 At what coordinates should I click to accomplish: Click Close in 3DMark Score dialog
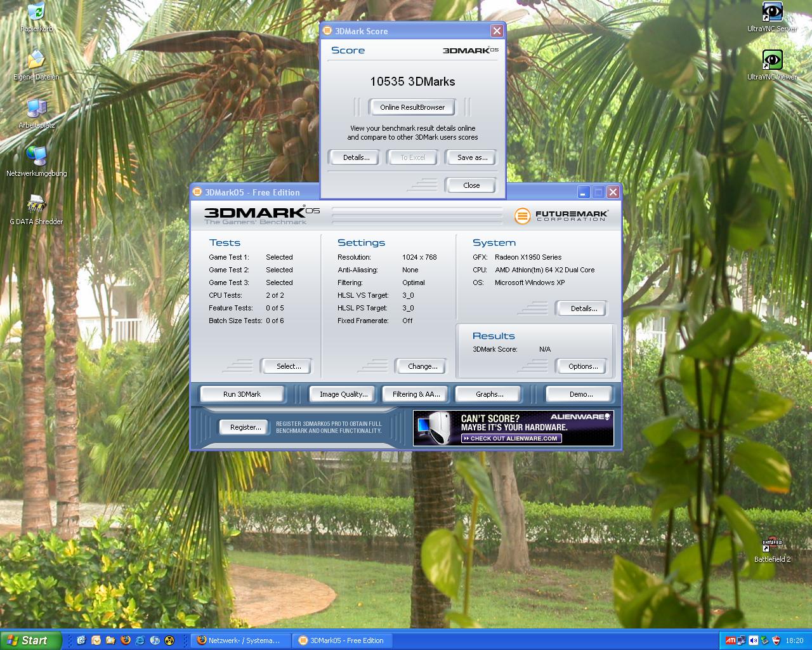471,185
